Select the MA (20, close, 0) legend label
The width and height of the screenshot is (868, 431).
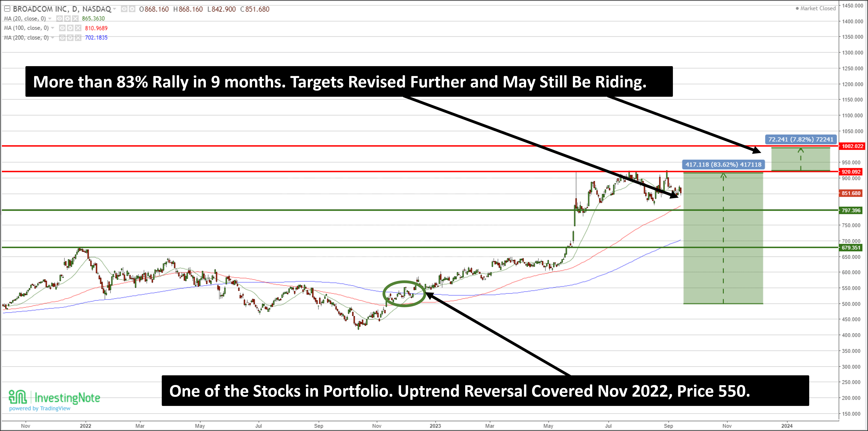coord(25,19)
